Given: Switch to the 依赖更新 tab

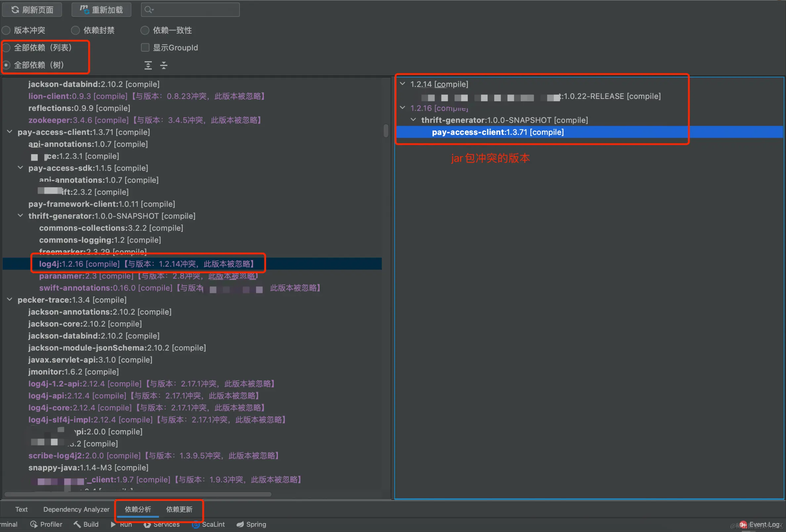Looking at the screenshot, I should [x=179, y=510].
